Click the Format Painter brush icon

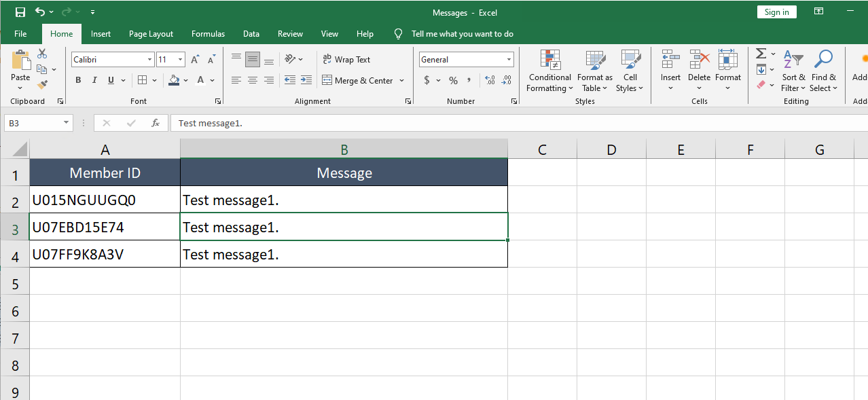(x=42, y=85)
